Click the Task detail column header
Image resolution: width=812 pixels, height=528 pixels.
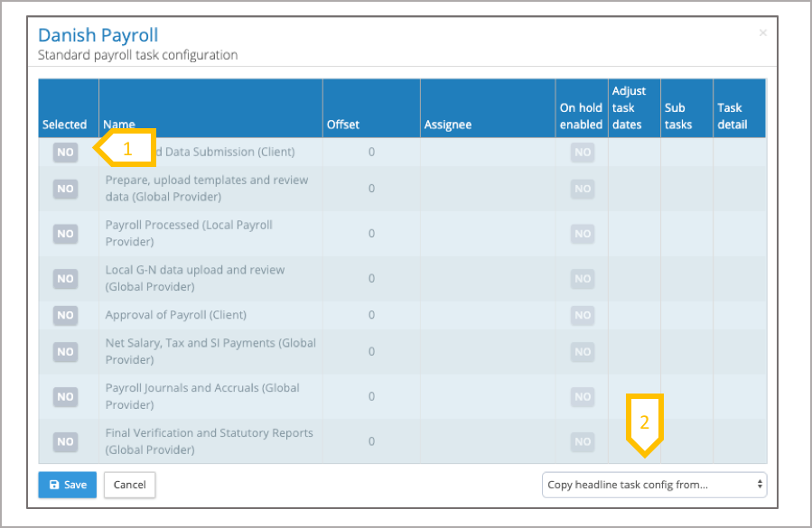pos(732,116)
